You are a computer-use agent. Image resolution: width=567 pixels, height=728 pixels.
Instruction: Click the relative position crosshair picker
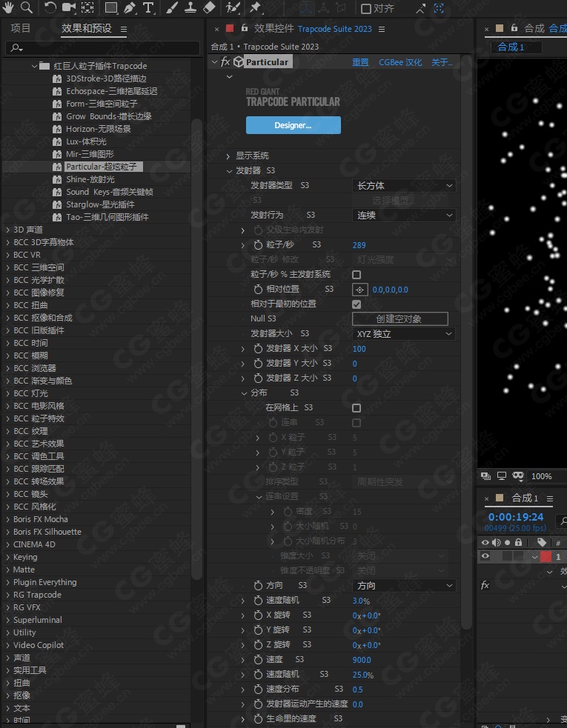(359, 290)
